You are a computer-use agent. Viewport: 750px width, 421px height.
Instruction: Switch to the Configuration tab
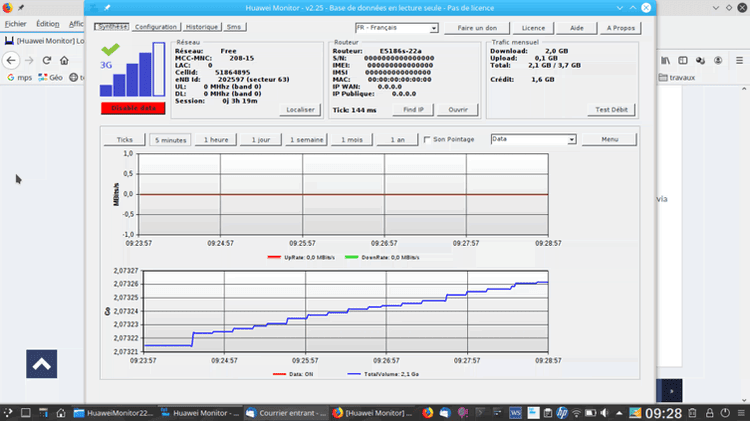click(x=156, y=27)
